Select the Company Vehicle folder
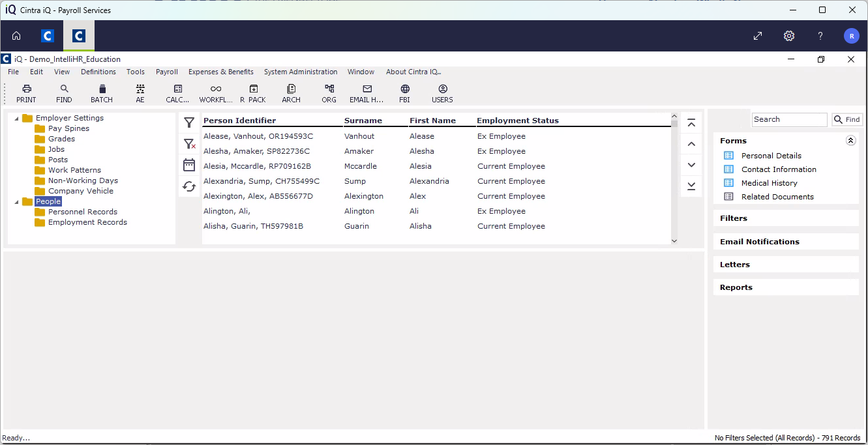Viewport: 868px width, 445px height. pyautogui.click(x=80, y=191)
